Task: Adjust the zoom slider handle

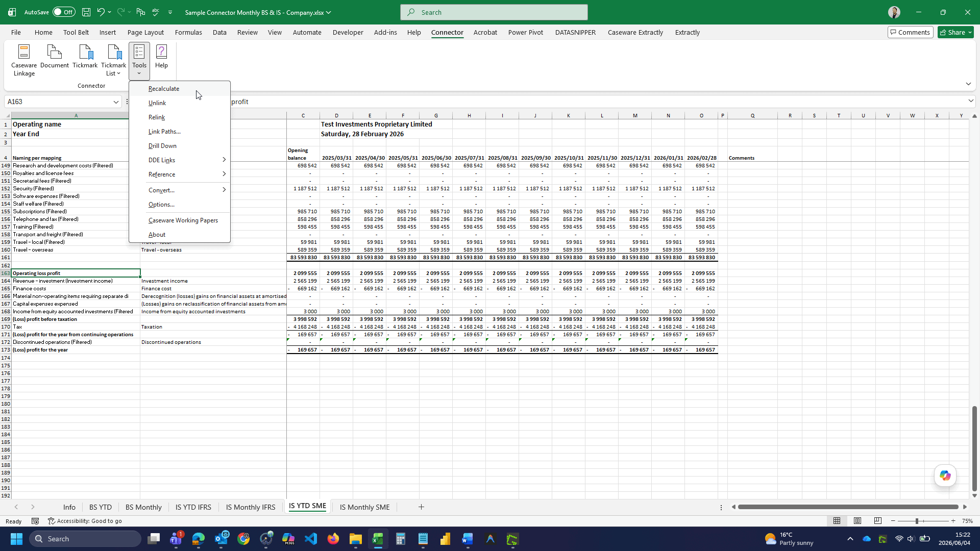Action: tap(917, 521)
